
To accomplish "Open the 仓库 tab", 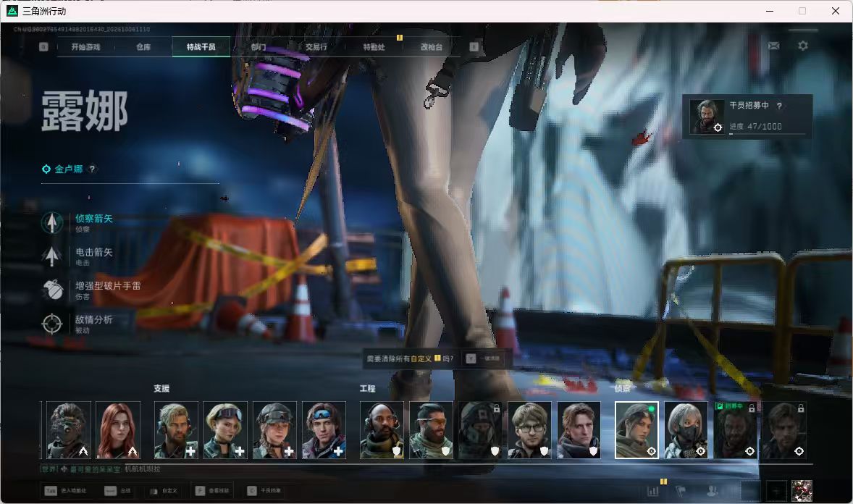I will (143, 47).
